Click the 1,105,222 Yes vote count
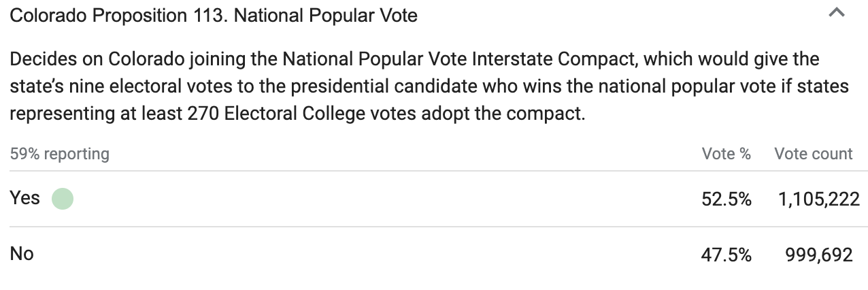Viewport: 868px width, 290px height. point(814,199)
